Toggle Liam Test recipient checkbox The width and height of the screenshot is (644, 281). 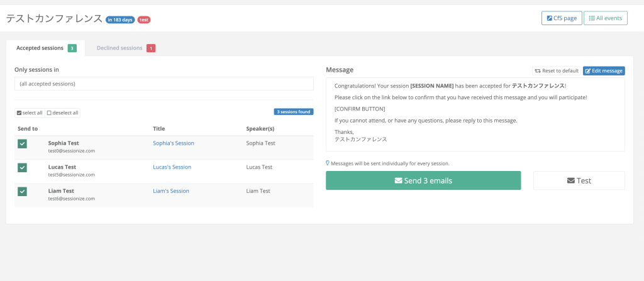tap(22, 191)
